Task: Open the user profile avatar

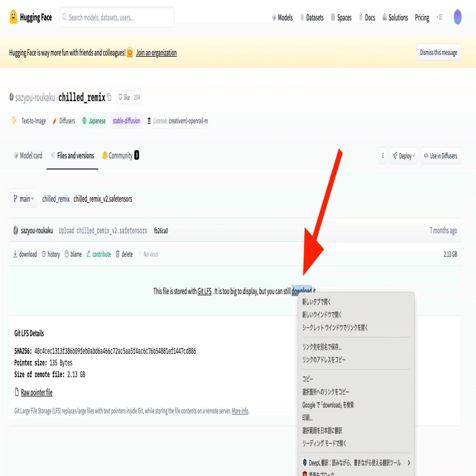Action: pos(457,17)
